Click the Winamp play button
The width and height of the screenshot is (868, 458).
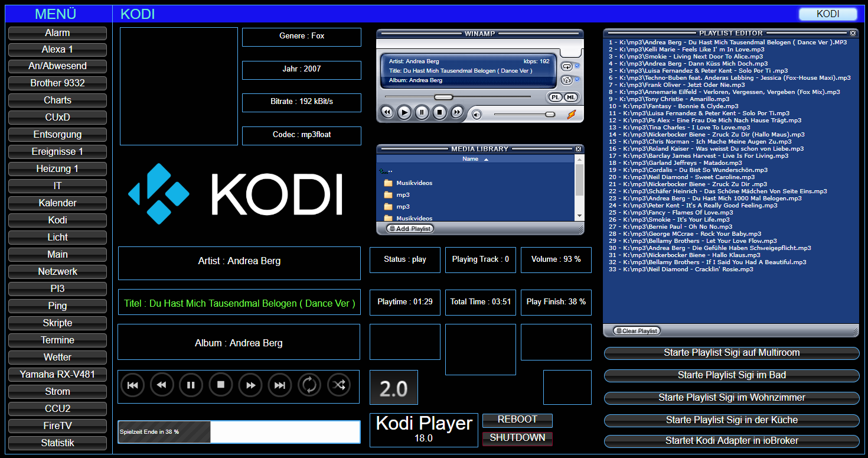tap(404, 112)
